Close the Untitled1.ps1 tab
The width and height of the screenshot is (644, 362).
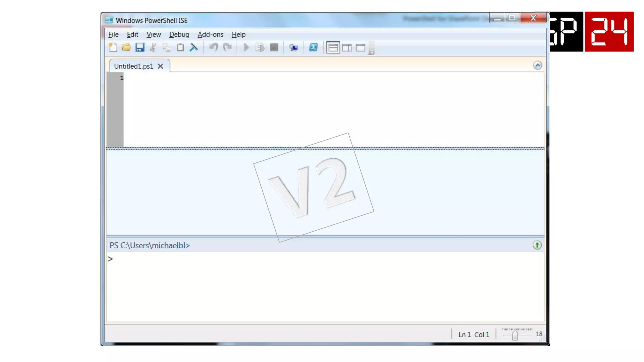click(160, 66)
